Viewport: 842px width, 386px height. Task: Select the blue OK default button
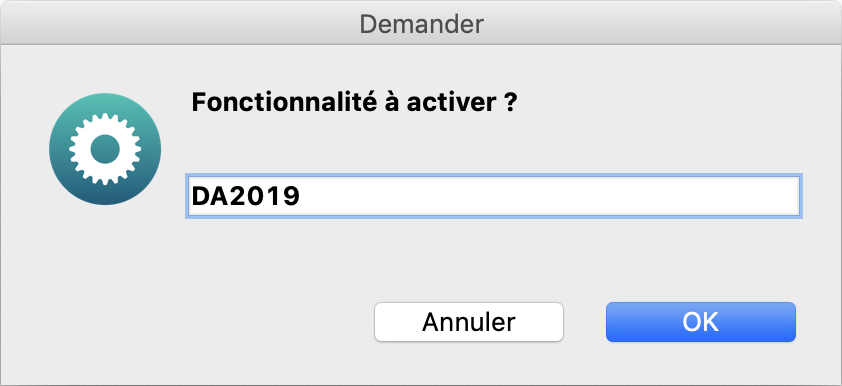click(x=701, y=322)
